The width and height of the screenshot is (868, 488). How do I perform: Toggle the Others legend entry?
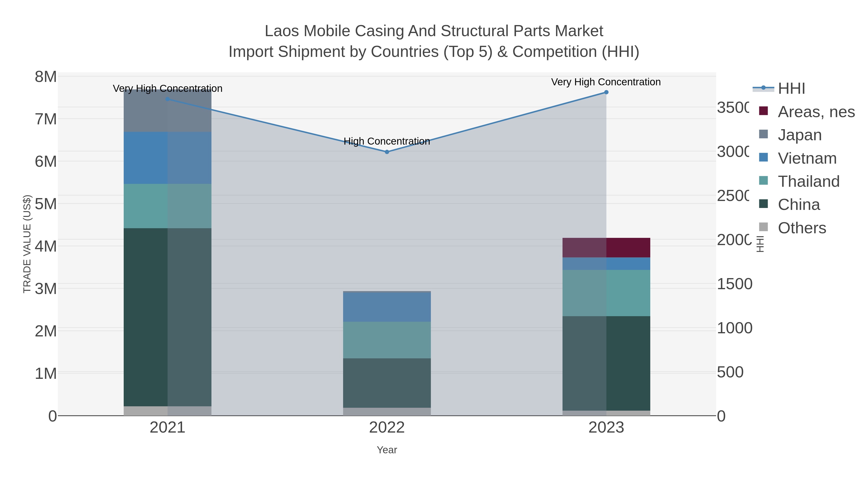tap(792, 228)
